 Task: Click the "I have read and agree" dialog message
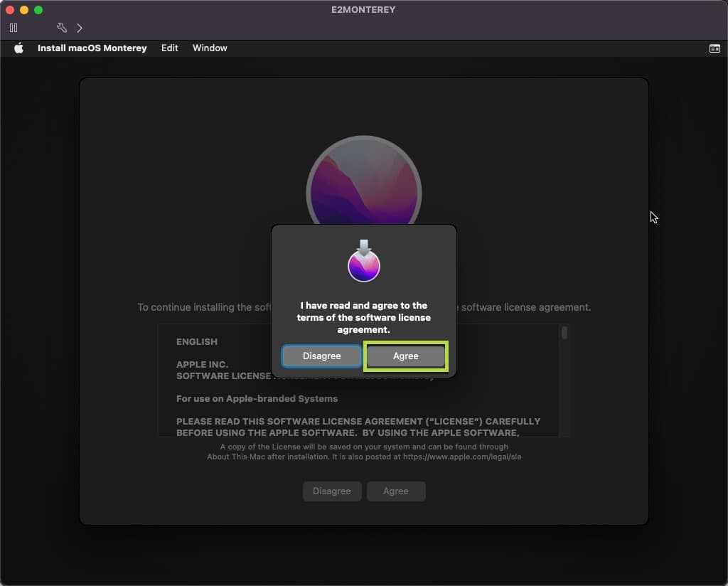(364, 318)
